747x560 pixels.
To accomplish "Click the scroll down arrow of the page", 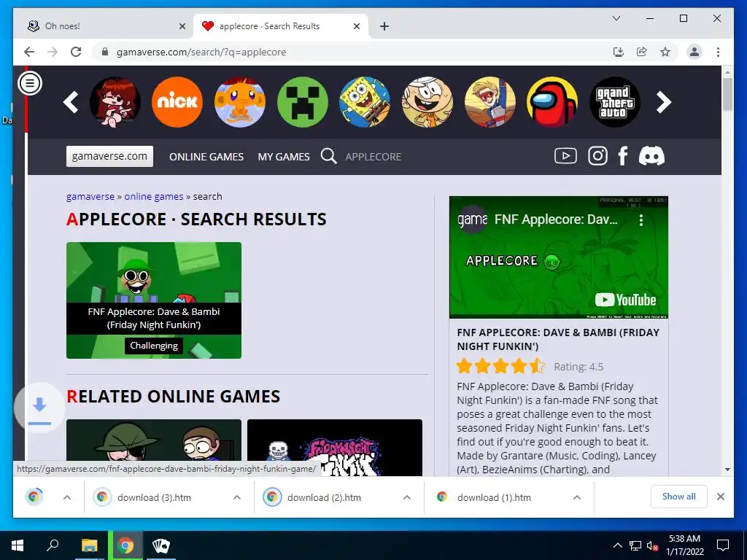I will 727,470.
